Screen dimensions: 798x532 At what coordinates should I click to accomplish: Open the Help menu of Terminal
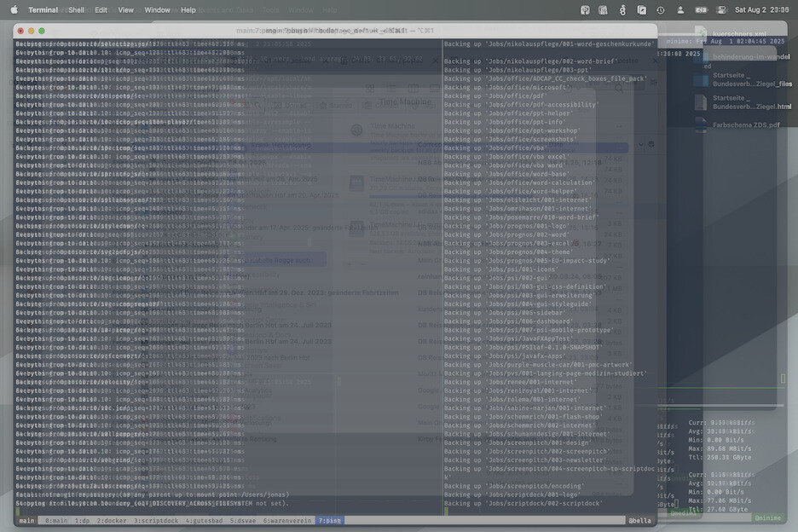click(x=188, y=9)
